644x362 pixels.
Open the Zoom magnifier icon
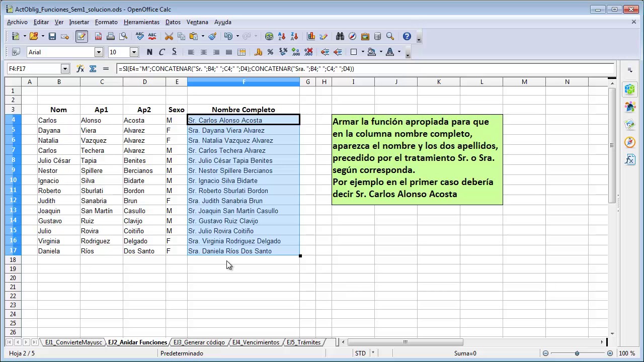(390, 36)
